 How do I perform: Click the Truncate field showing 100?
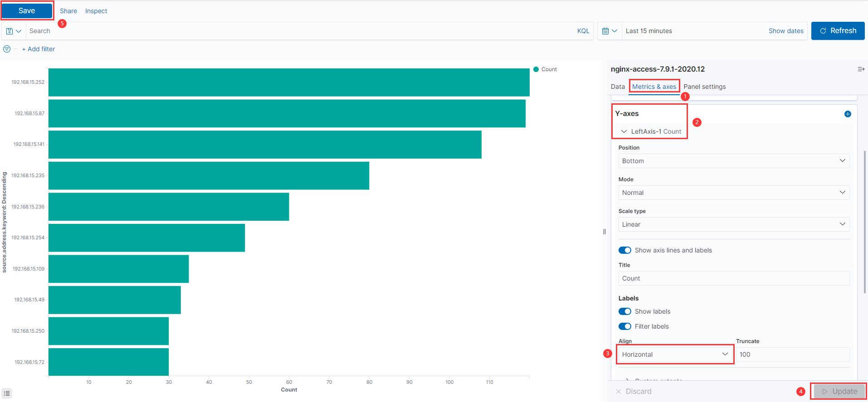(793, 354)
